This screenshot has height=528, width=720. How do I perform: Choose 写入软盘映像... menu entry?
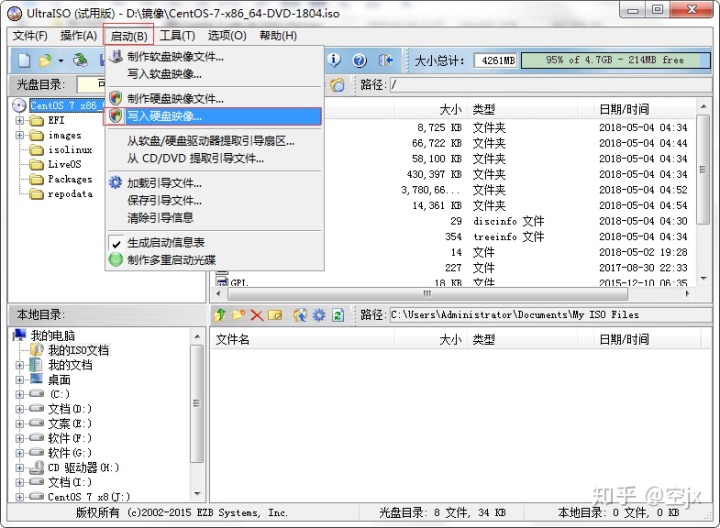[x=214, y=74]
